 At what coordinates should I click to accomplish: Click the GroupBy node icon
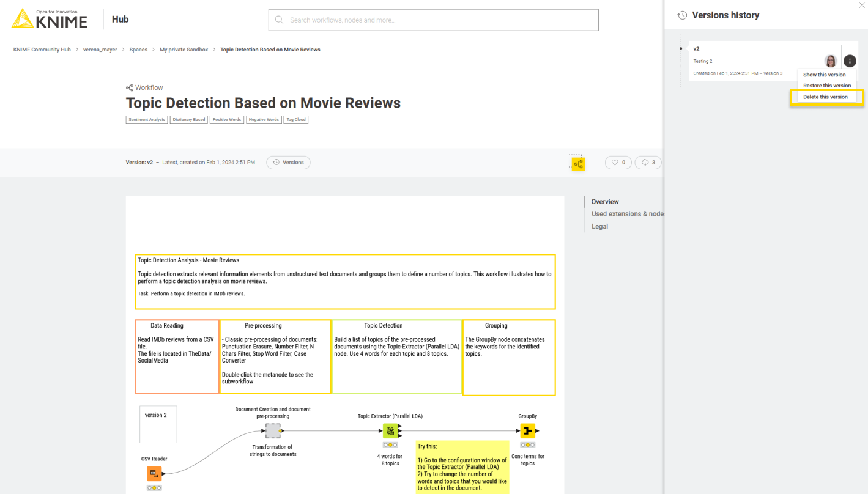(527, 431)
